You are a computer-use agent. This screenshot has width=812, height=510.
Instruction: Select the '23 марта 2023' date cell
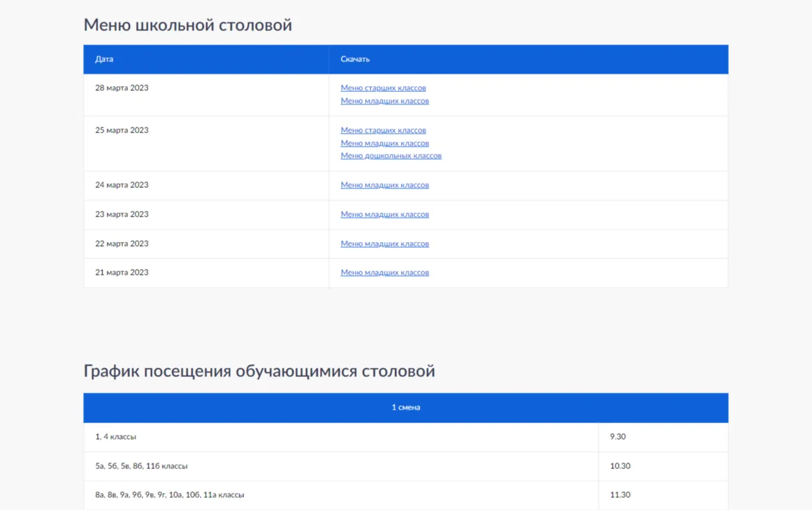[206, 214]
